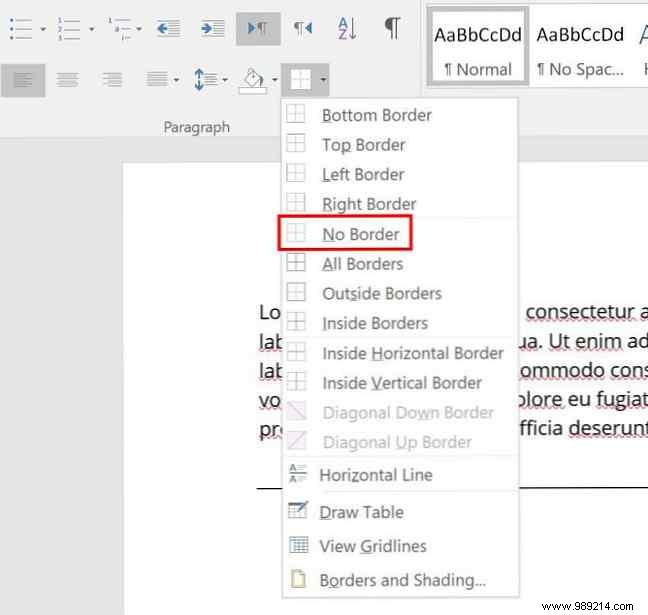
Task: Open the Justify options dropdown arrow
Action: click(176, 80)
